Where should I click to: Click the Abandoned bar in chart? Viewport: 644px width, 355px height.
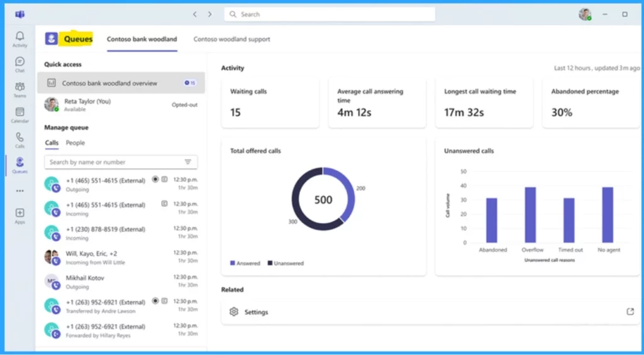coord(492,221)
